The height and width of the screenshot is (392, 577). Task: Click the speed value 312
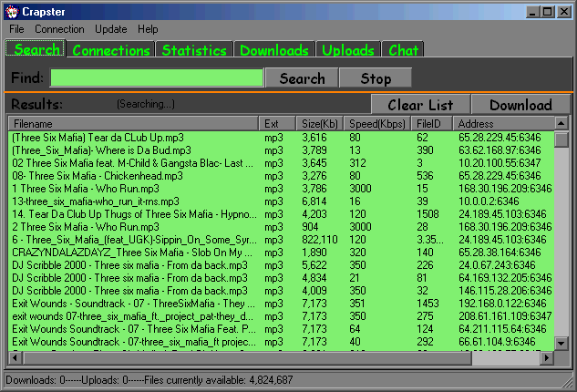[357, 163]
